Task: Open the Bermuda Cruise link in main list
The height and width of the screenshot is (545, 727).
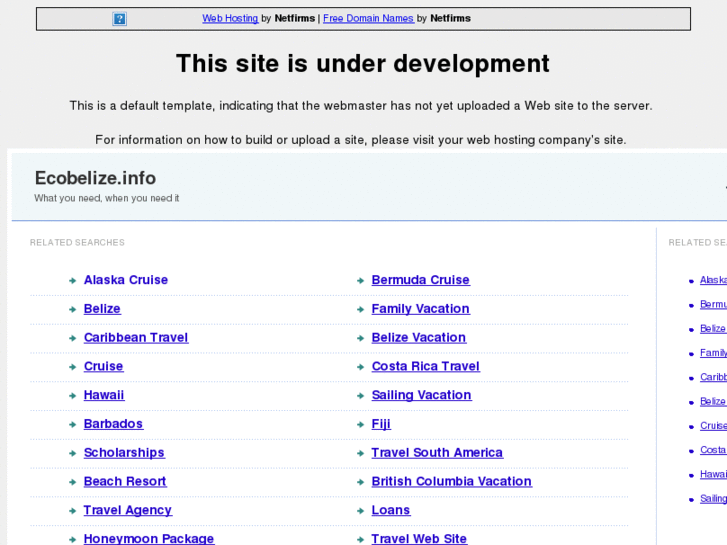Action: pos(421,280)
